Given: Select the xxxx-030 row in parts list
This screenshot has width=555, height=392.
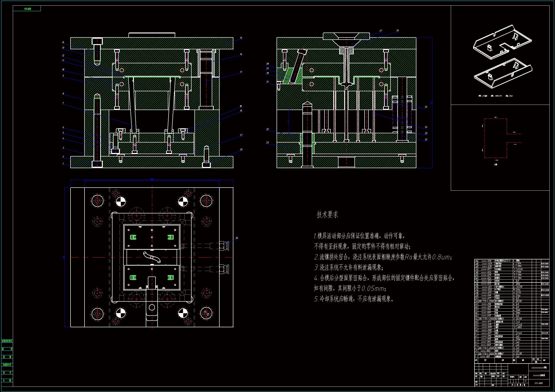Looking at the screenshot, I should click(486, 261).
